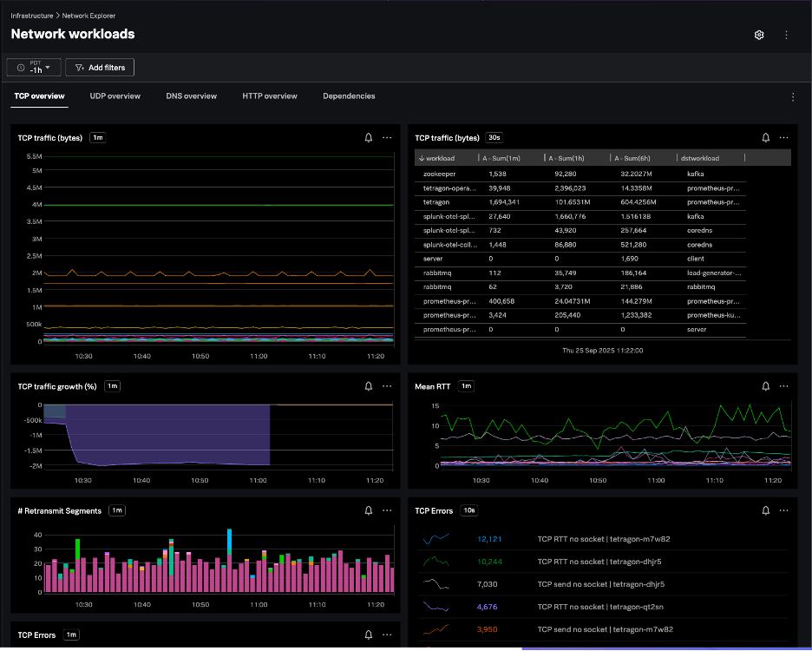Click the bell icon on Retransmit Segments panel
Image resolution: width=812 pixels, height=651 pixels.
[369, 511]
